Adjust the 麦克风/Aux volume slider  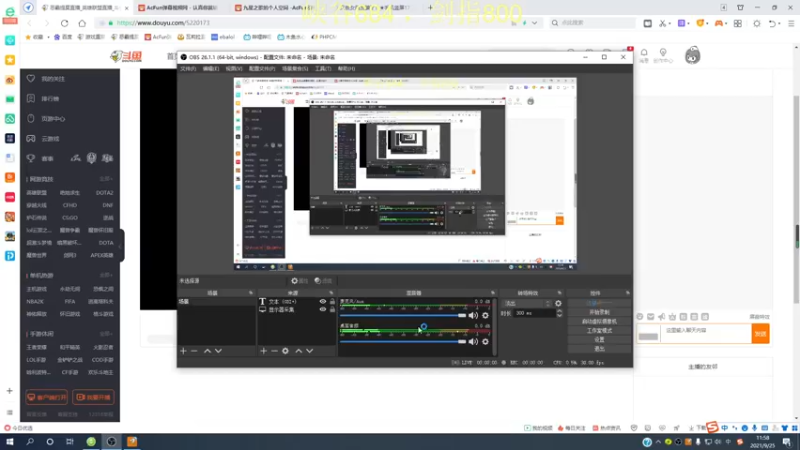click(403, 315)
